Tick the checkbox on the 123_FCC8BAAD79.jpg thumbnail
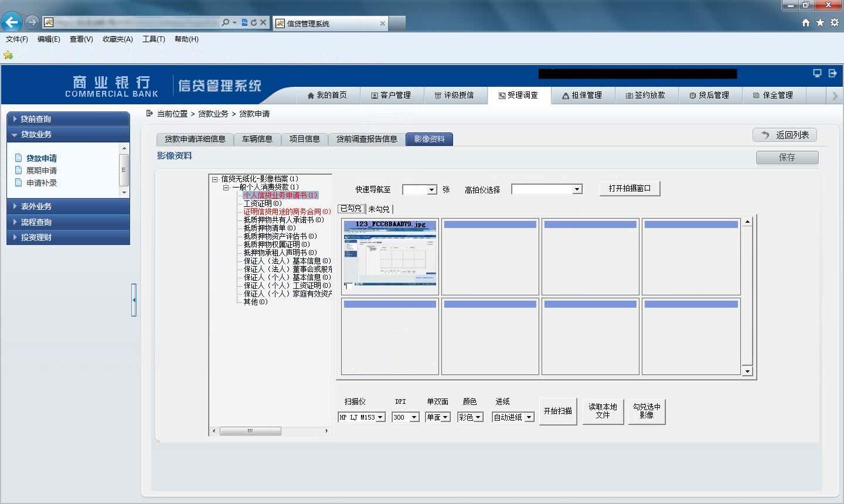 point(349,287)
